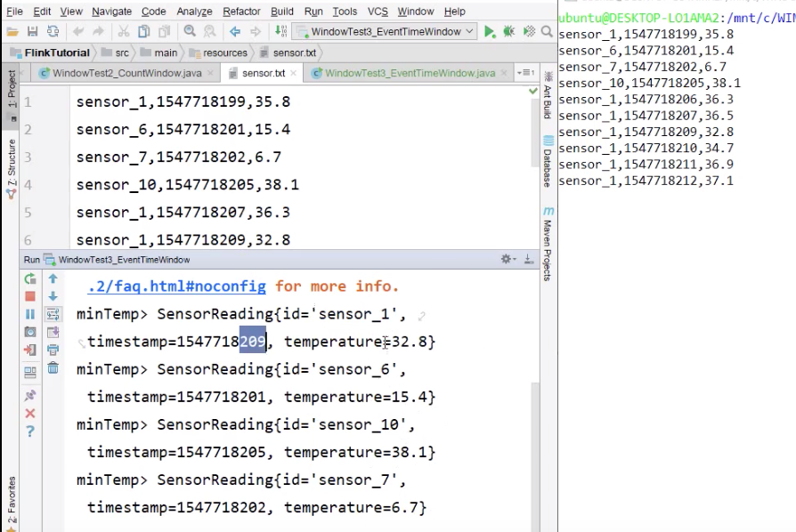Navigate Forward with the right arrow
The image size is (796, 532).
pos(256,31)
